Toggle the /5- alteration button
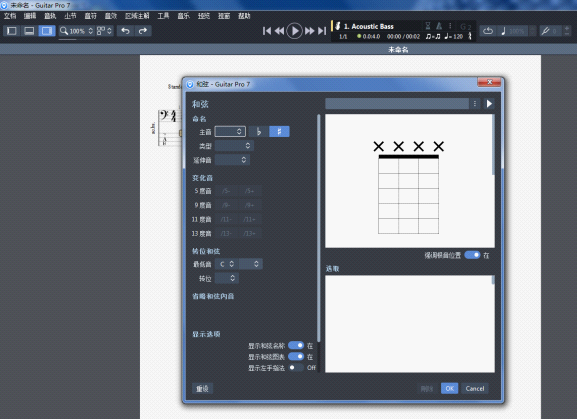The height and width of the screenshot is (419, 577). [226, 191]
